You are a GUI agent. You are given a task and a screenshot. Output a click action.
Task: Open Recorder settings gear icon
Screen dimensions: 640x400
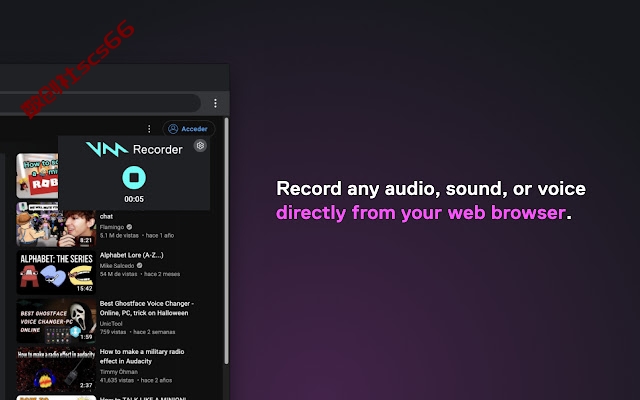point(200,145)
